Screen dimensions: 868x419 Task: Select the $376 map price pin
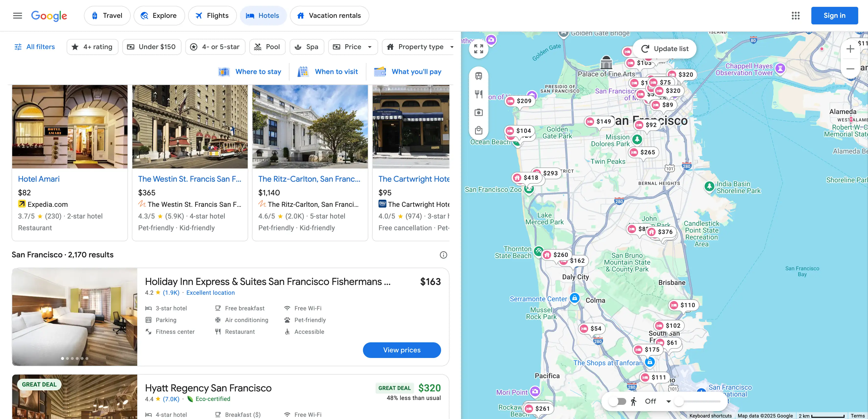pyautogui.click(x=661, y=232)
